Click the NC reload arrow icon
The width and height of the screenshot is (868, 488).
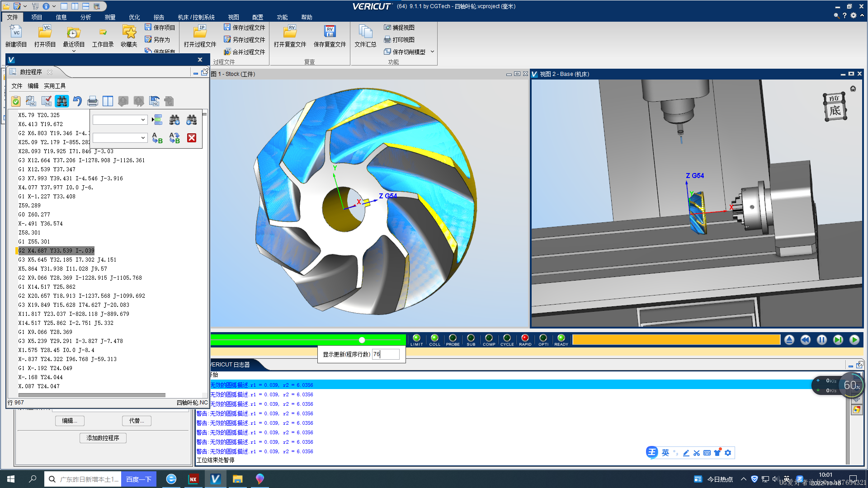(x=154, y=101)
